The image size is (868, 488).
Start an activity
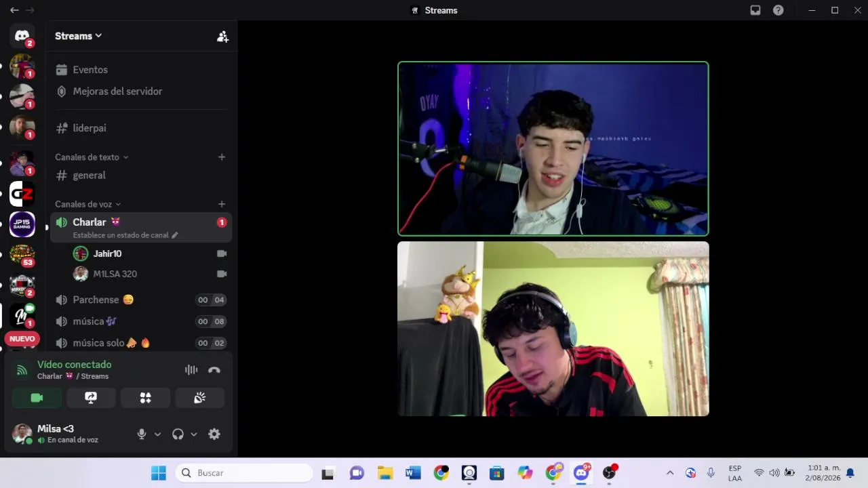[145, 398]
